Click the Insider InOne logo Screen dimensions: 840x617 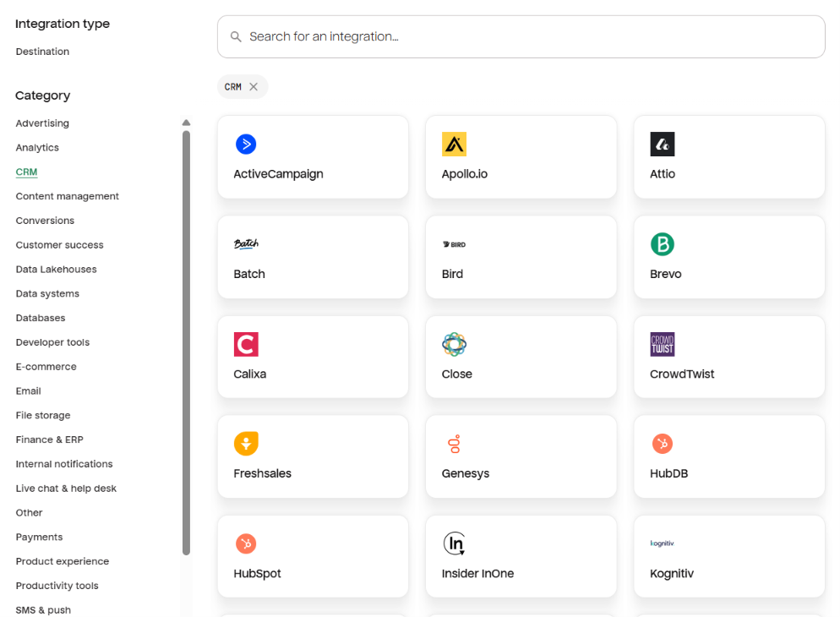click(x=455, y=543)
